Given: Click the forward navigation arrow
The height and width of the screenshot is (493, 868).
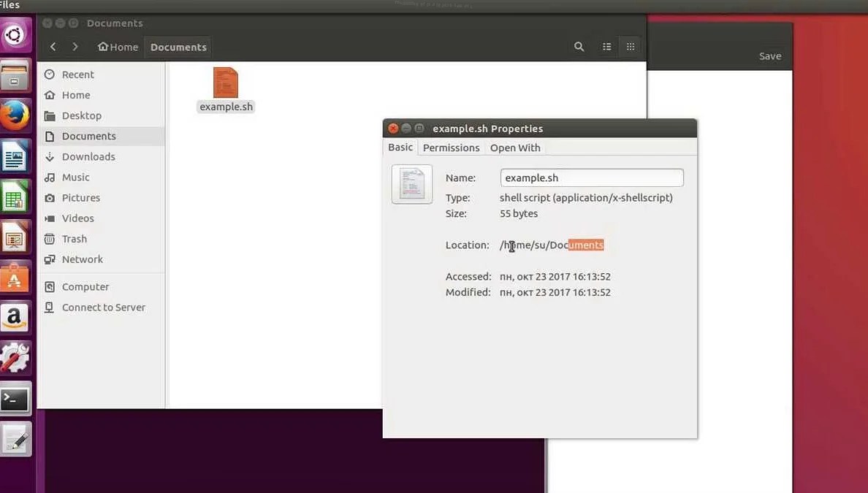Looking at the screenshot, I should click(x=74, y=46).
